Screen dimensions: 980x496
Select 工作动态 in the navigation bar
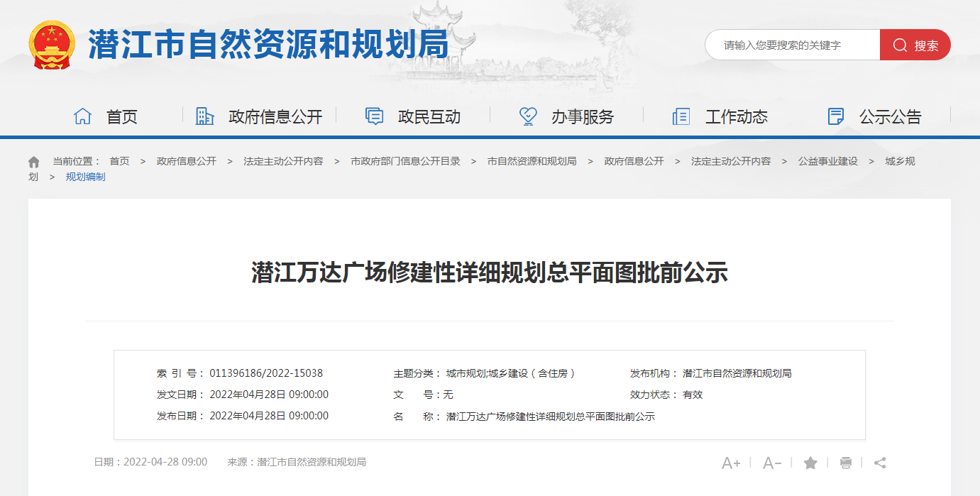(x=720, y=116)
